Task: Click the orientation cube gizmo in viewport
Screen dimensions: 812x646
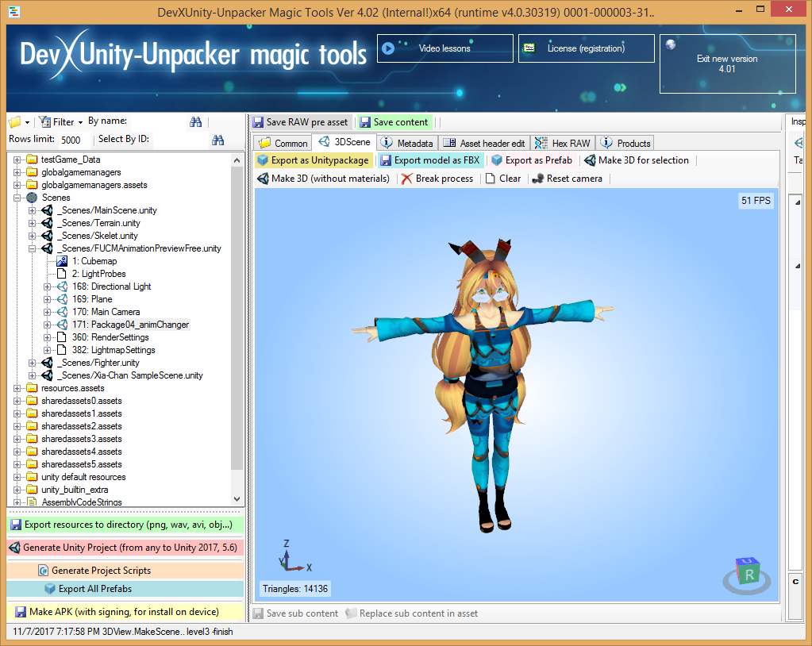Action: [747, 573]
